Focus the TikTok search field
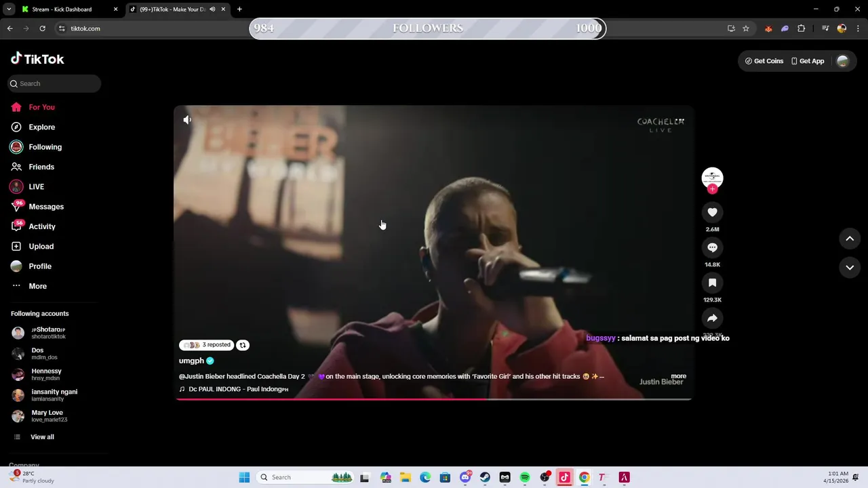Viewport: 868px width, 488px height. point(55,83)
